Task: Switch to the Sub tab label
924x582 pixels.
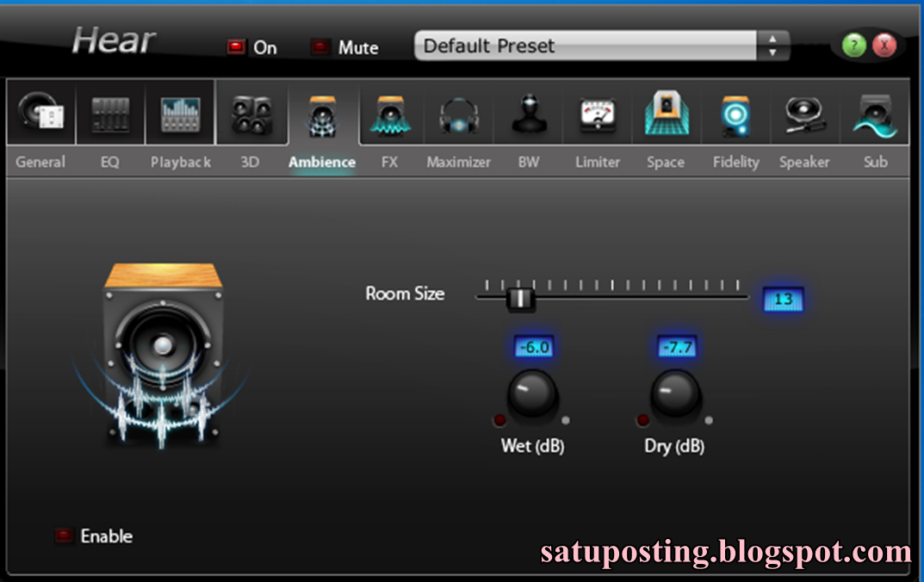Action: click(876, 162)
